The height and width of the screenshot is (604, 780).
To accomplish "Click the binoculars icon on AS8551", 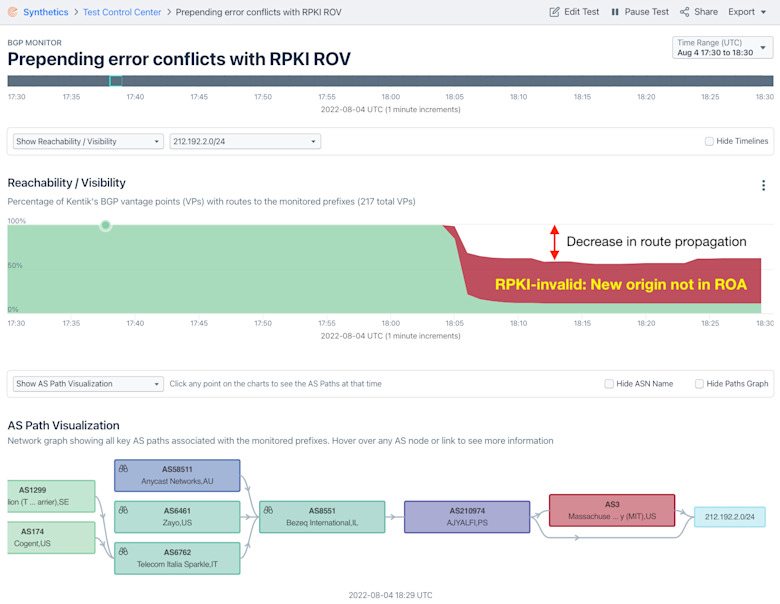I will pos(268,510).
